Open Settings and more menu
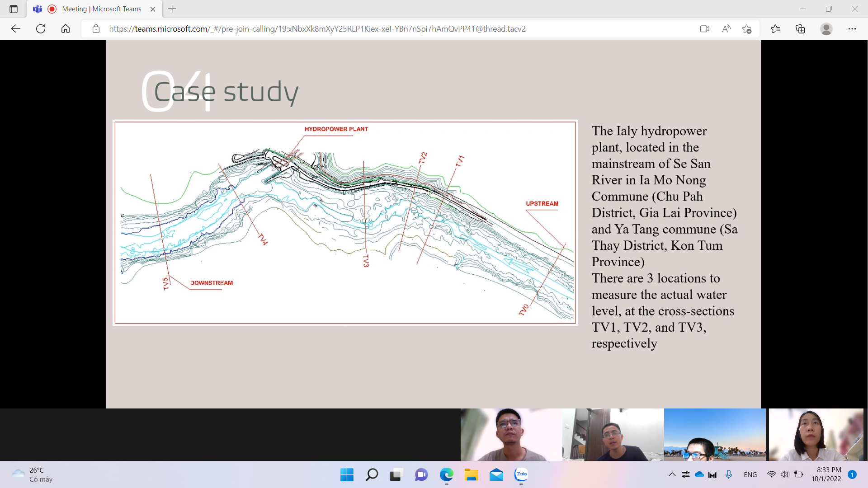Viewport: 868px width, 488px height. tap(852, 29)
